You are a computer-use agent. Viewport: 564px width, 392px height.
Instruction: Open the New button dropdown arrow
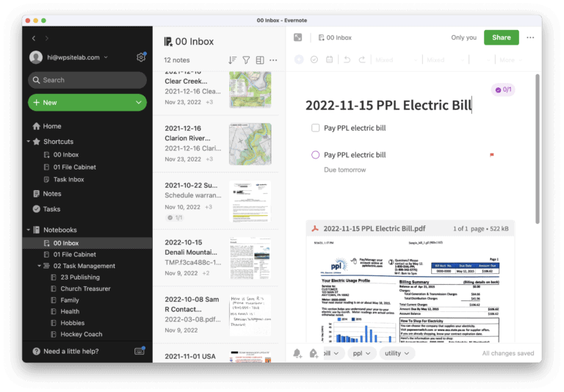pos(139,103)
